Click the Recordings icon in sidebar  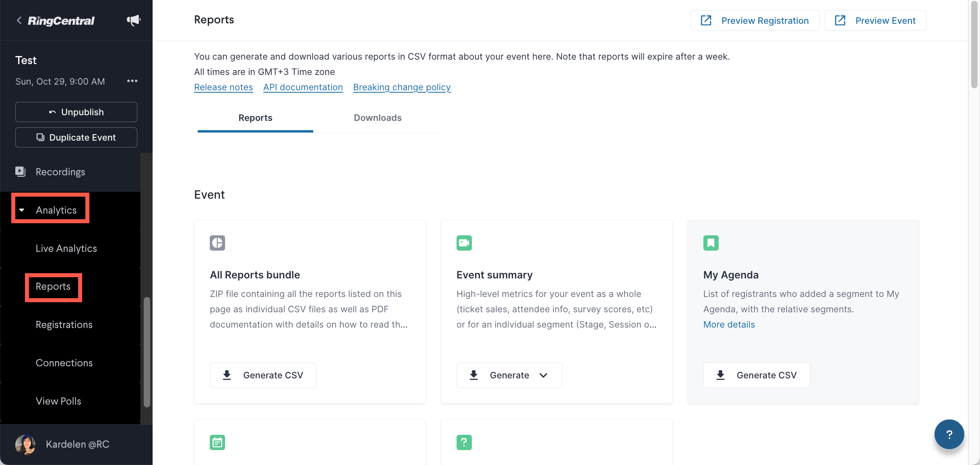[x=20, y=172]
